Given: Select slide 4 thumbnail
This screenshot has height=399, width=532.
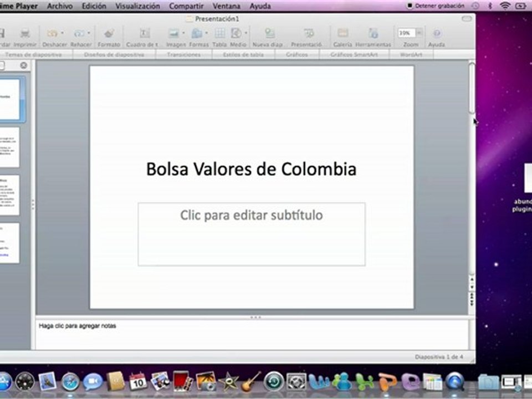Looking at the screenshot, I should point(9,243).
